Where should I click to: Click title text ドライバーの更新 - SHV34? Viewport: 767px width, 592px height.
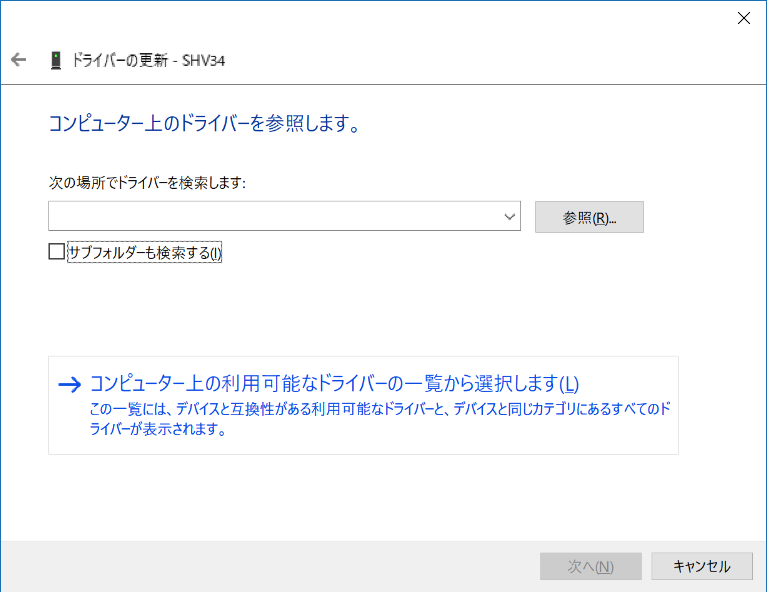[148, 60]
